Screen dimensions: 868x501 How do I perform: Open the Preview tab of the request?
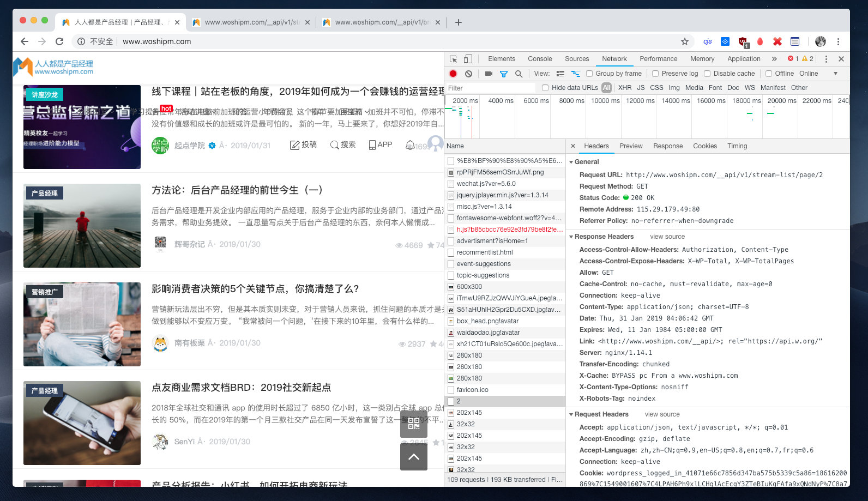pos(631,146)
